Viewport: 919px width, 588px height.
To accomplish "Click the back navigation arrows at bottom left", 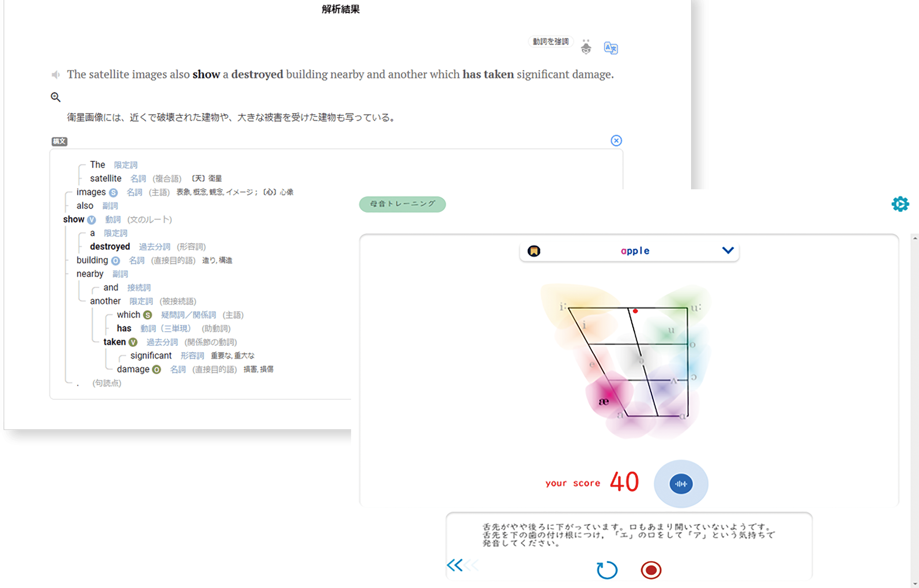I will [x=462, y=566].
